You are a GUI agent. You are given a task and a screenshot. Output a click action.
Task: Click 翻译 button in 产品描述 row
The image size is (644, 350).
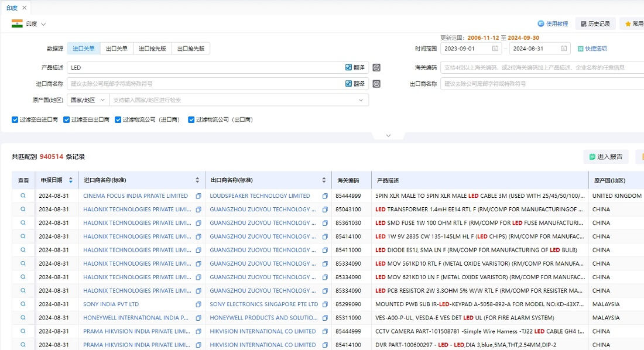point(355,67)
